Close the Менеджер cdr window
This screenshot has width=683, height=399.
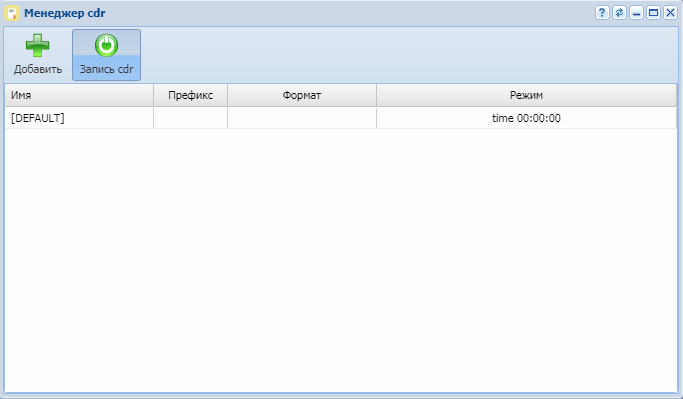coord(670,13)
